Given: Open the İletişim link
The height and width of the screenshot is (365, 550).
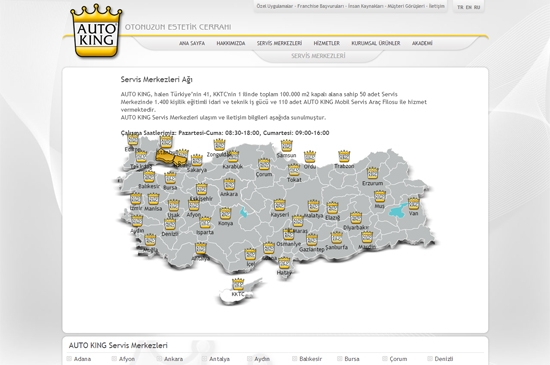Looking at the screenshot, I should 437,6.
